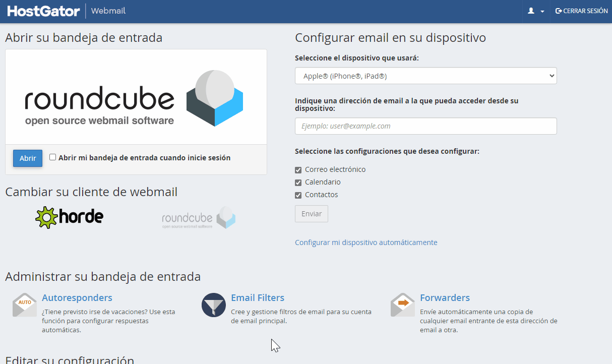Uncheck the Contactos checkbox
Screen dimensions: 612x364
[298, 195]
